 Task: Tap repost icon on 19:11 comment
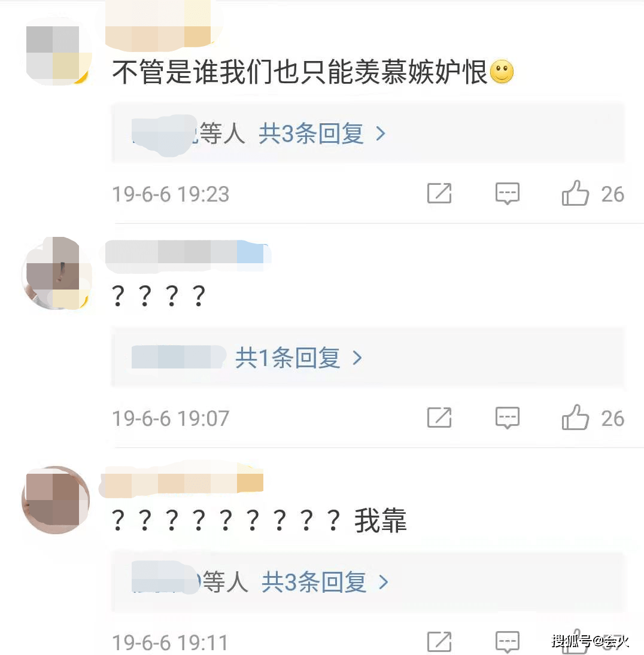(x=439, y=642)
